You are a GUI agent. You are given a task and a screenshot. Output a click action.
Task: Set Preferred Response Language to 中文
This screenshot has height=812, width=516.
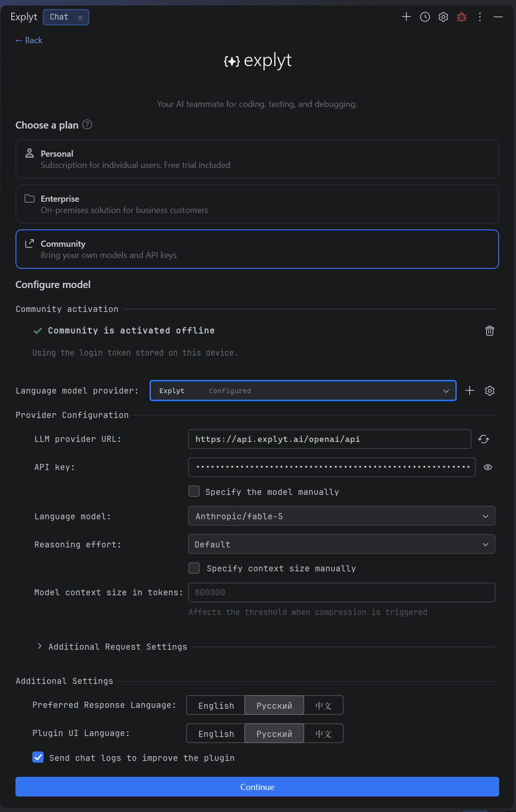323,706
